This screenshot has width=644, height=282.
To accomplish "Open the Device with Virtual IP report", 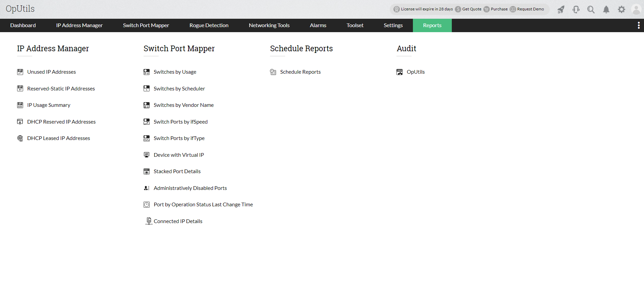I will click(x=179, y=155).
